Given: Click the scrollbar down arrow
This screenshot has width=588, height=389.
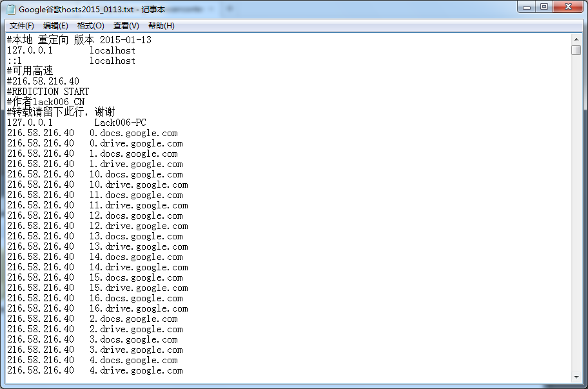Looking at the screenshot, I should pos(577,377).
